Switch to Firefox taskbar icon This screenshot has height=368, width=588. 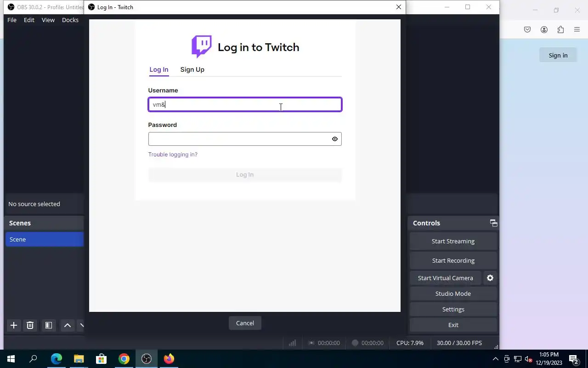click(169, 359)
